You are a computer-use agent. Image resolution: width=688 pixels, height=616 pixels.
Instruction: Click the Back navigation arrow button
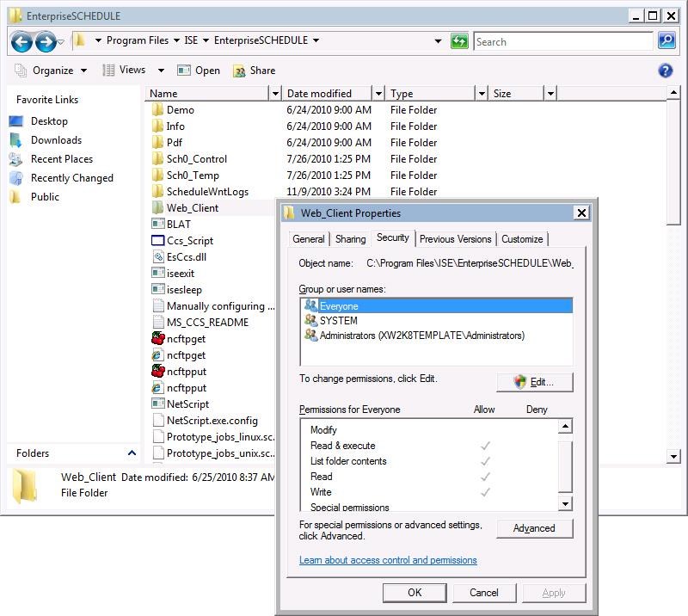pyautogui.click(x=21, y=40)
